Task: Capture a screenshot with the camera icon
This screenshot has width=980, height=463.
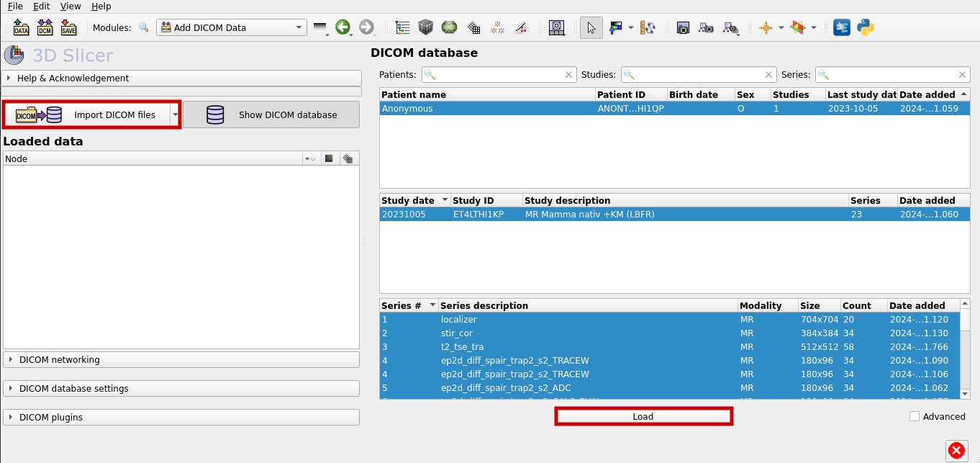Action: coord(682,27)
